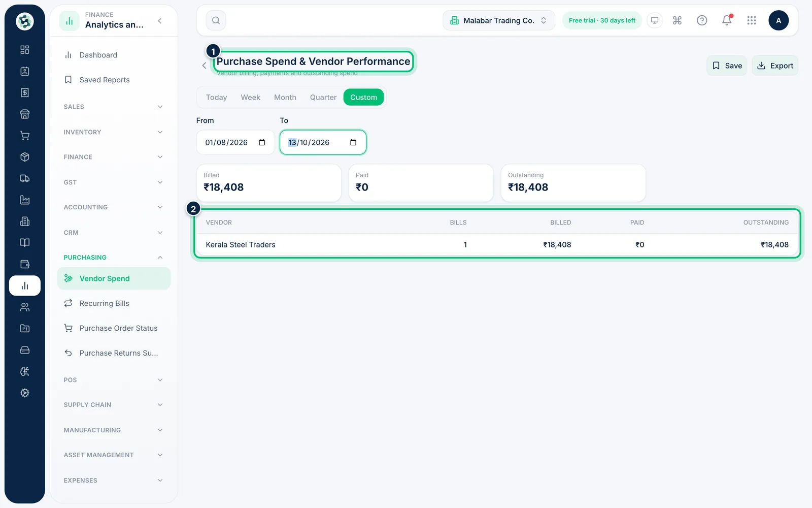The width and height of the screenshot is (812, 508).
Task: Collapse the Analytics sidebar panel
Action: pyautogui.click(x=160, y=21)
